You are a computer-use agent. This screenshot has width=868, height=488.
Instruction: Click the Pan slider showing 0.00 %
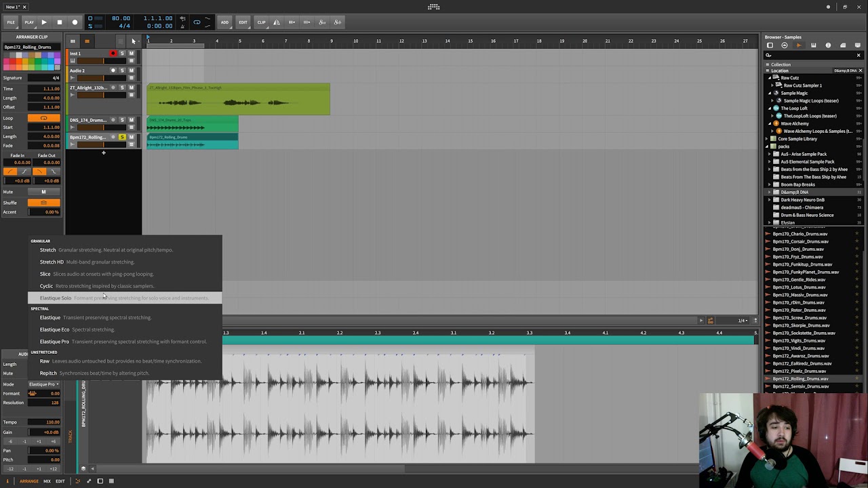pyautogui.click(x=43, y=450)
